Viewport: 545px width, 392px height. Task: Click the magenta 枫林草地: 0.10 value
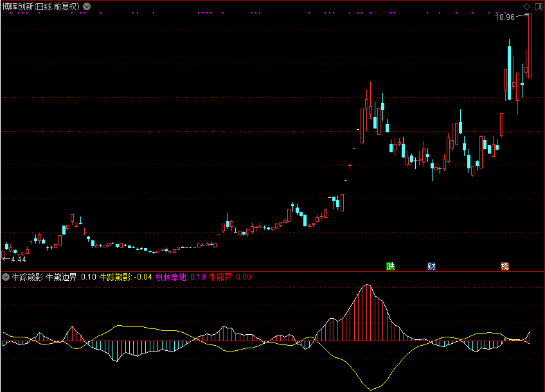[x=181, y=277]
